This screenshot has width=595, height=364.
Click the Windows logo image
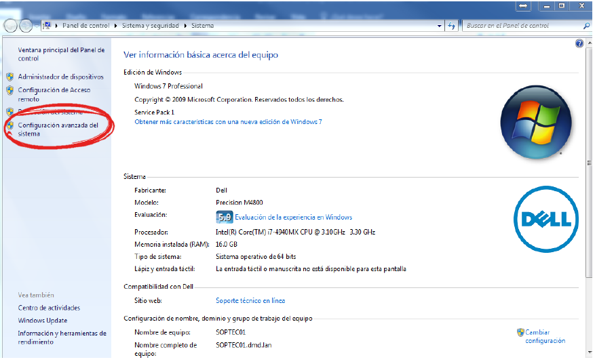[536, 122]
